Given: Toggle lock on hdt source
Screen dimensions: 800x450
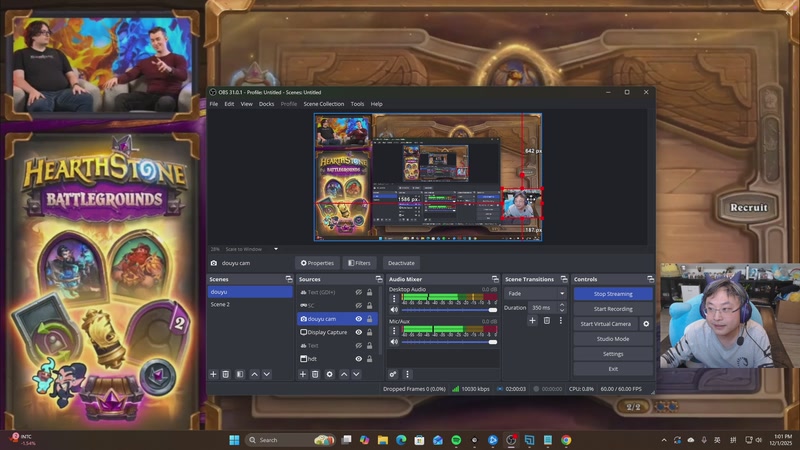Looking at the screenshot, I should coord(369,359).
